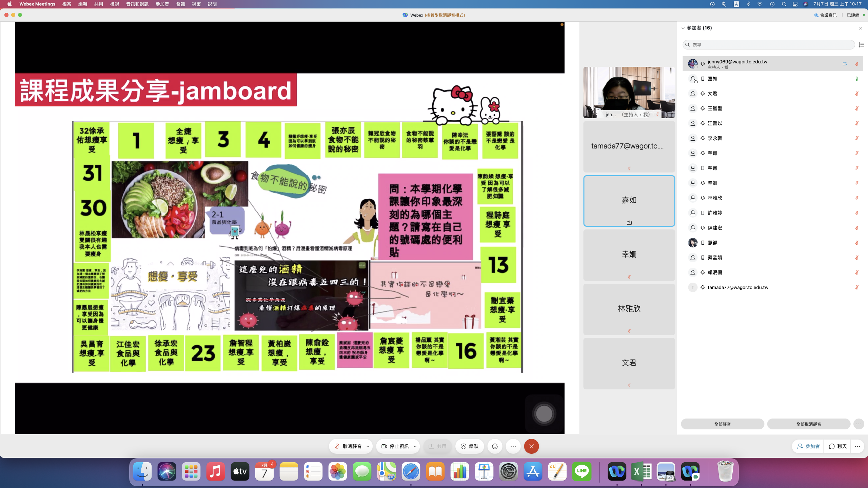This screenshot has width=868, height=488.
Task: Toggle 取消靜音 to unmute microphone
Action: click(348, 446)
